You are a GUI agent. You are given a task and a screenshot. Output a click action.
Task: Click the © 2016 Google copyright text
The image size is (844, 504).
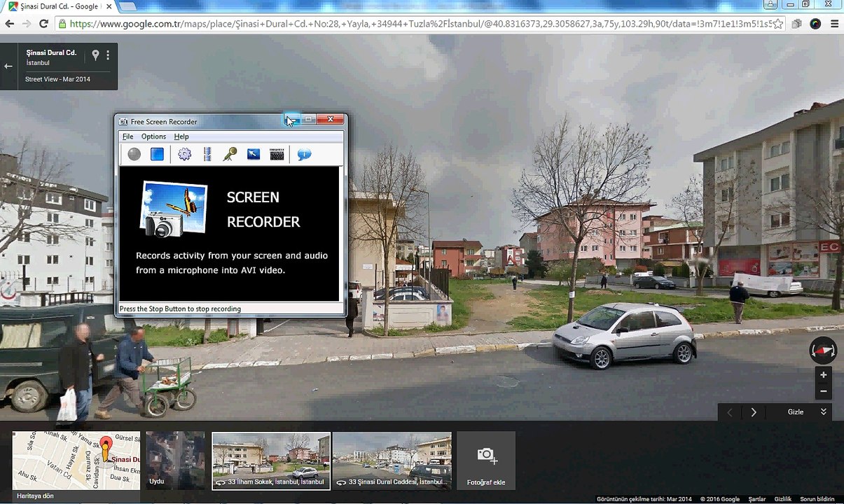tap(720, 499)
